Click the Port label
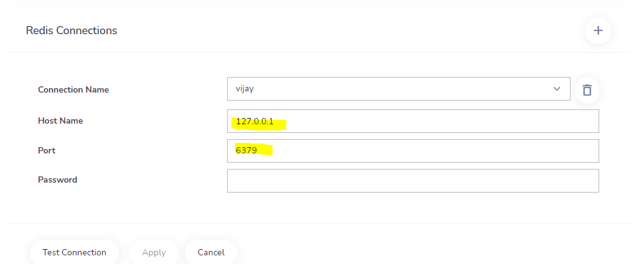644x264 pixels. coord(47,150)
